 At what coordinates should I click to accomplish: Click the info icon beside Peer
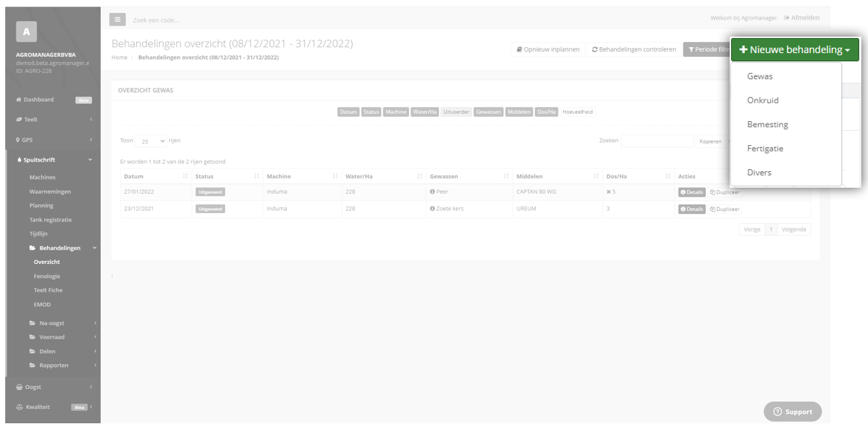(432, 192)
